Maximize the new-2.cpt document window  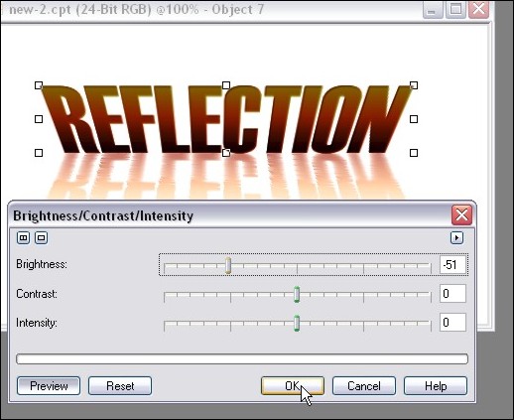click(456, 10)
